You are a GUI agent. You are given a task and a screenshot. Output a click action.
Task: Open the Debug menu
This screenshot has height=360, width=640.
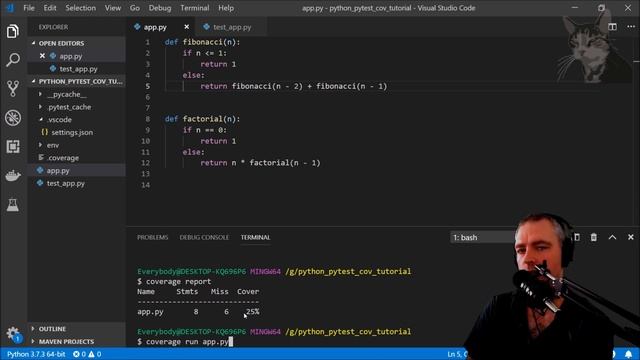point(160,8)
